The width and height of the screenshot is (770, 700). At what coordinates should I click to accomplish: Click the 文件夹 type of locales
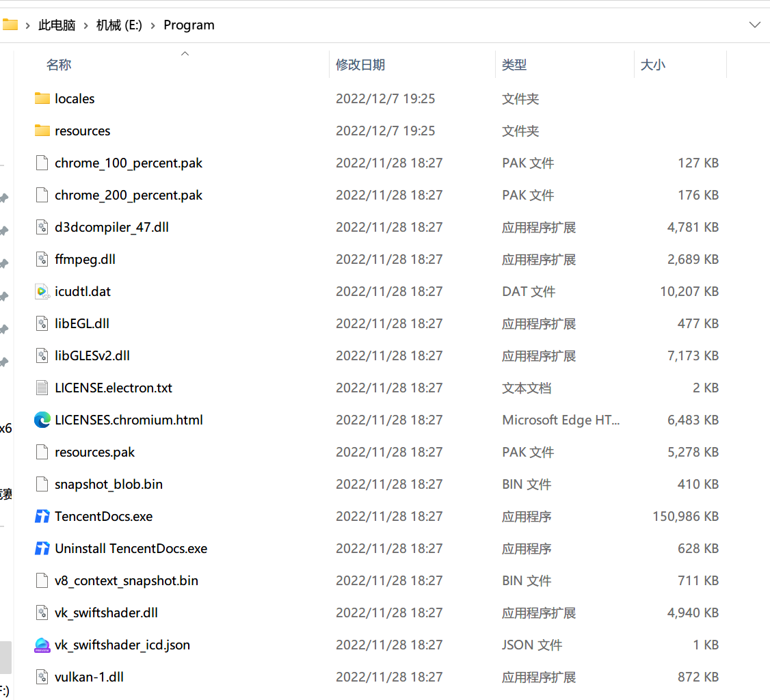click(520, 98)
